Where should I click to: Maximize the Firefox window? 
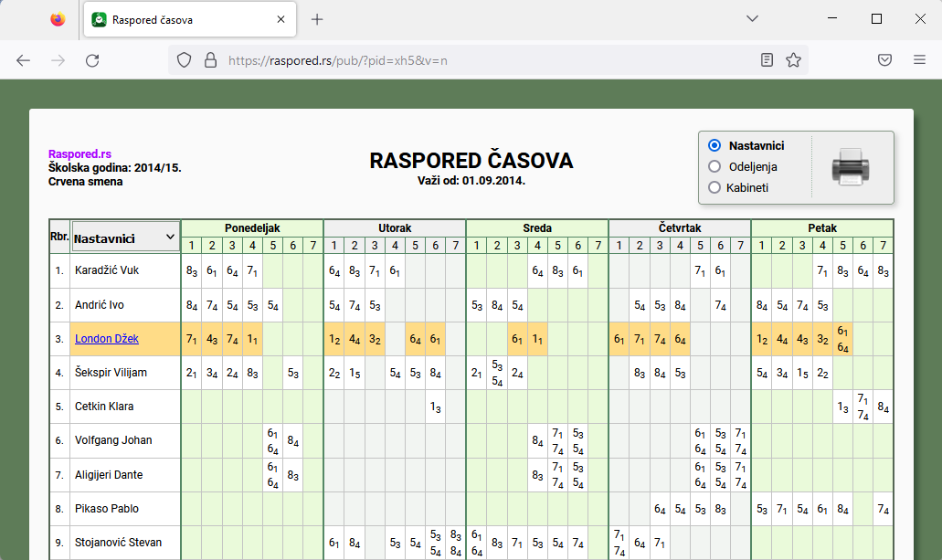point(876,18)
